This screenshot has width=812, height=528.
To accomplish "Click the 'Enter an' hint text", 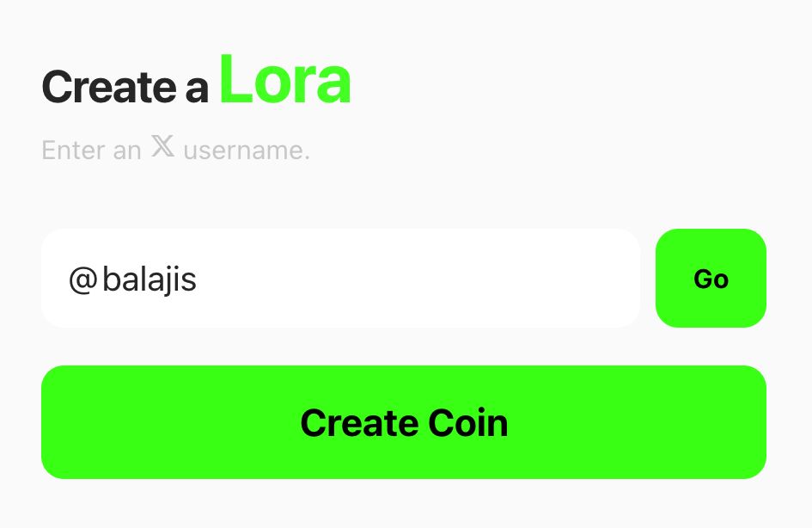I will tap(91, 150).
